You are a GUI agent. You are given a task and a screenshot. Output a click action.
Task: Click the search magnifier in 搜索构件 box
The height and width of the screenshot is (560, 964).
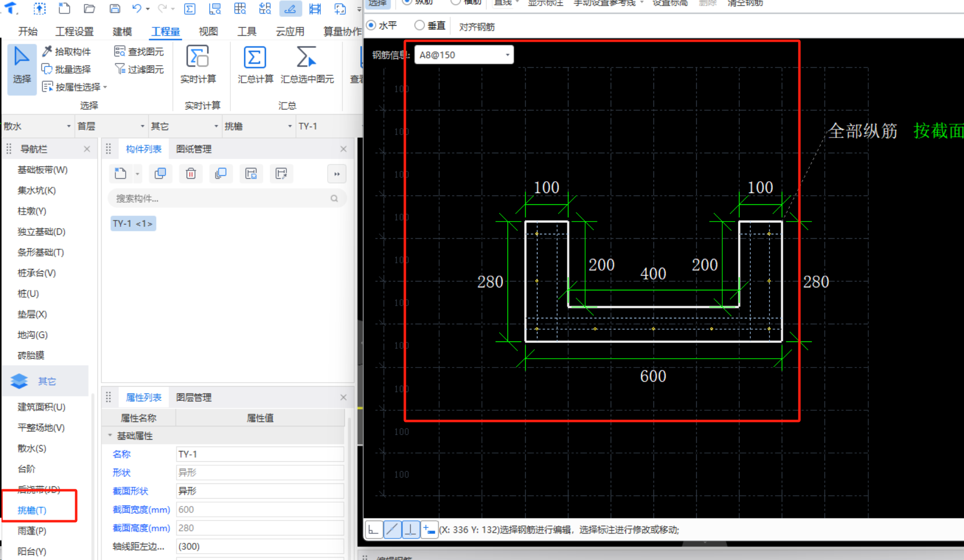pyautogui.click(x=334, y=198)
